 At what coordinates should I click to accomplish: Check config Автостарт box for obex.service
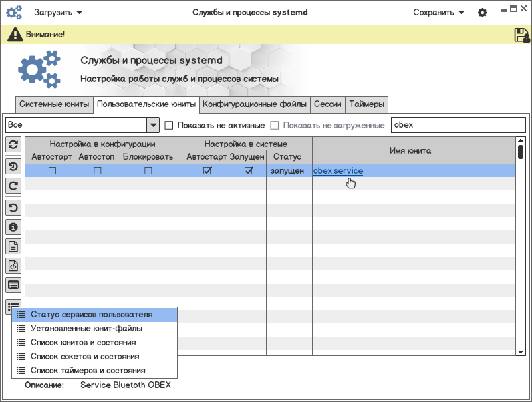52,171
